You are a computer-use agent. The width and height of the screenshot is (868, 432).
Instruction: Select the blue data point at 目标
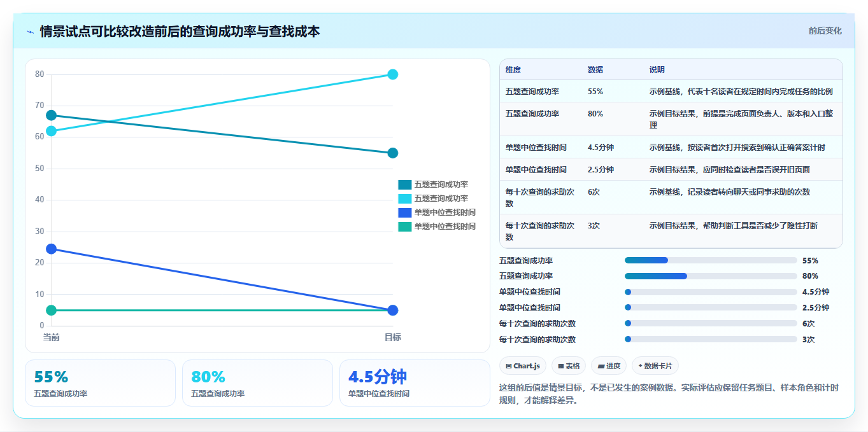coord(392,310)
